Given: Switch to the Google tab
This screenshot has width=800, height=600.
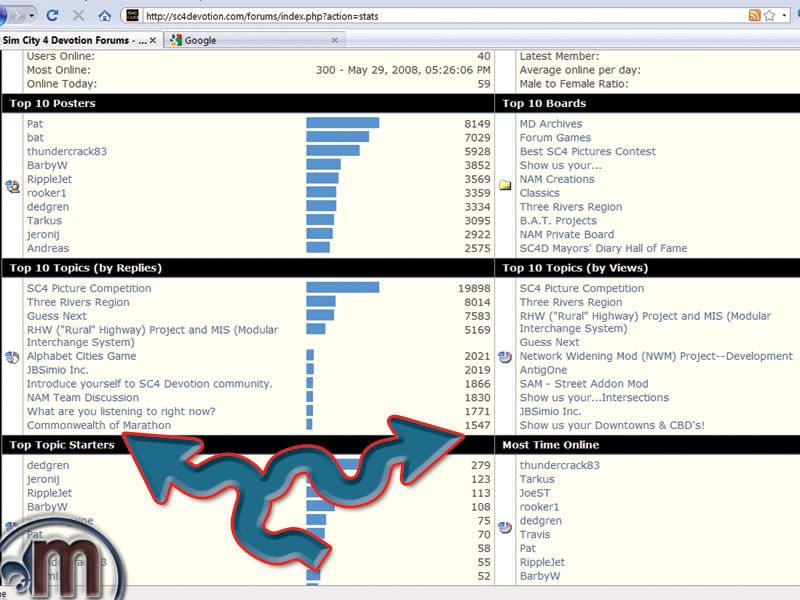Looking at the screenshot, I should click(x=255, y=40).
